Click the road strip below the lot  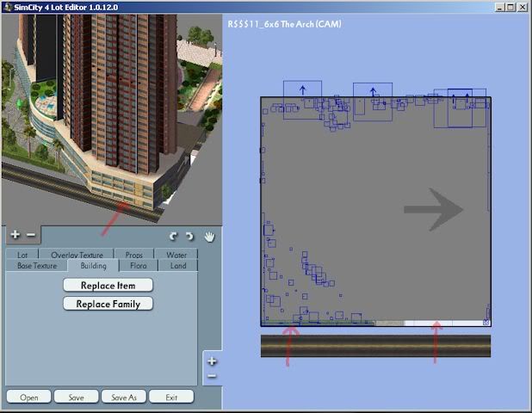click(375, 346)
